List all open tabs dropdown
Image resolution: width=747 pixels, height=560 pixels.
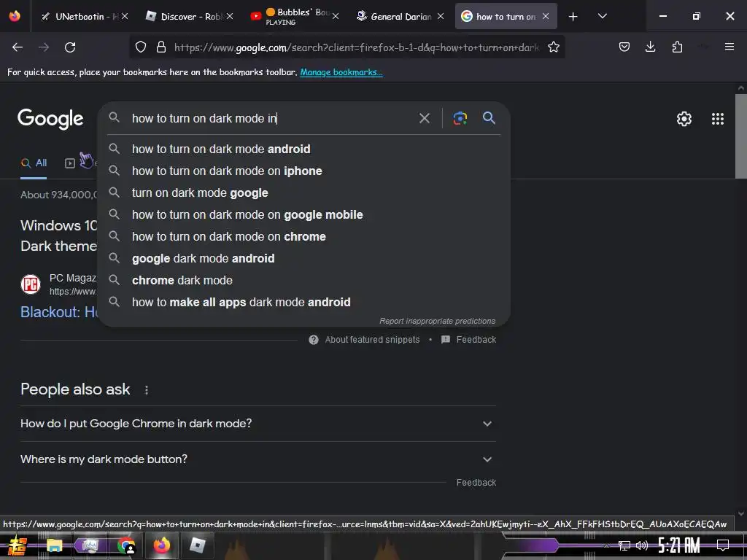[x=602, y=16]
